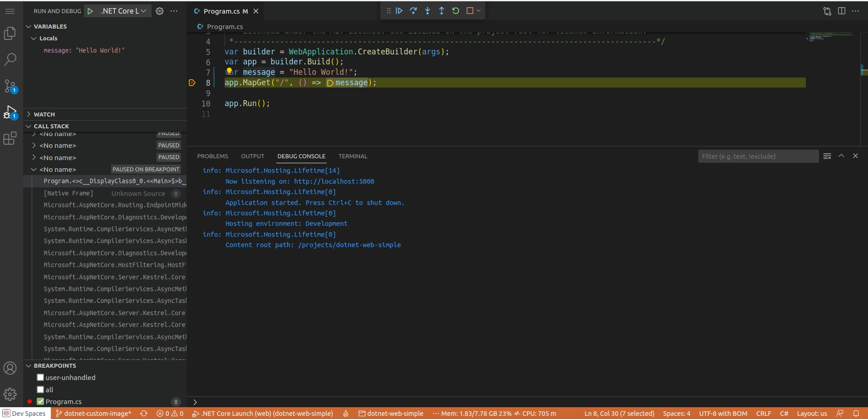Open the Explorer view in activity bar
Screen dimensions: 868x419
[10, 33]
